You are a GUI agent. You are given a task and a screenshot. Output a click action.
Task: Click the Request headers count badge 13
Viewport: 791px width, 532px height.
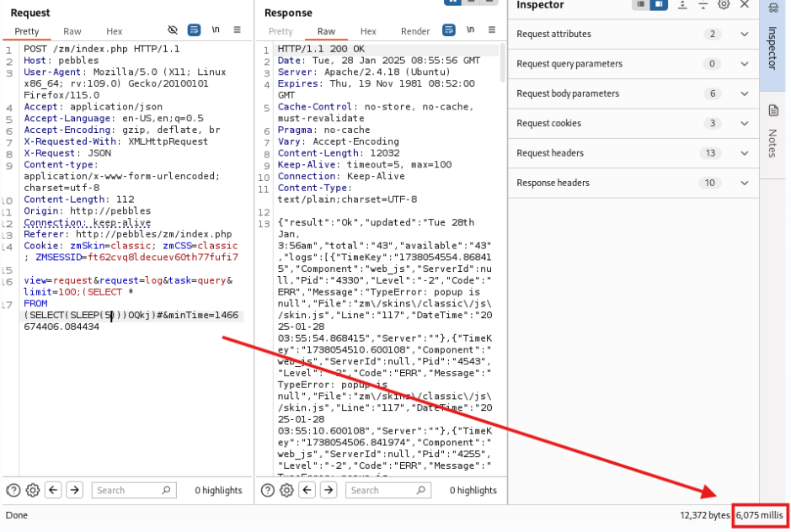pyautogui.click(x=710, y=153)
